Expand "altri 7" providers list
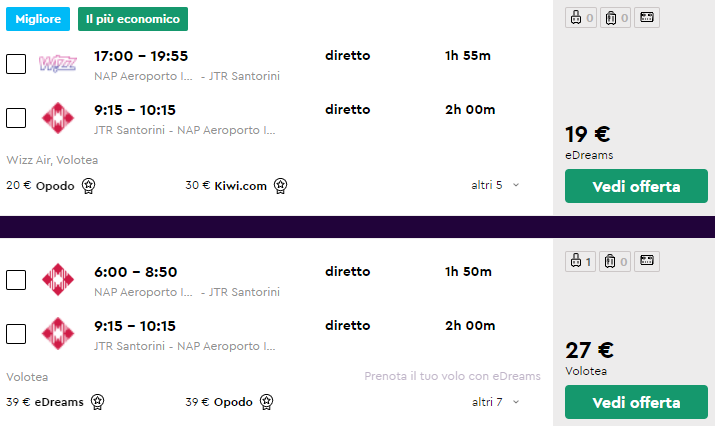Image resolution: width=715 pixels, height=426 pixels. (496, 402)
